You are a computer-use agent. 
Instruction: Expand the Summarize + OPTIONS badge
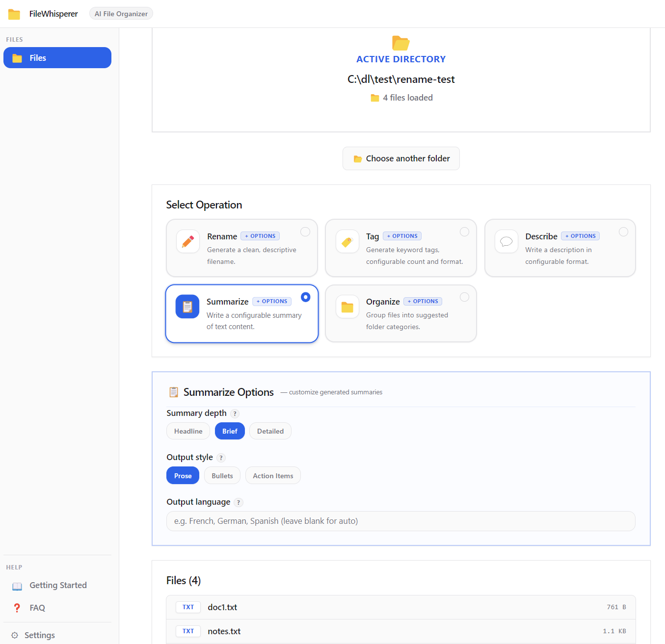coord(272,301)
